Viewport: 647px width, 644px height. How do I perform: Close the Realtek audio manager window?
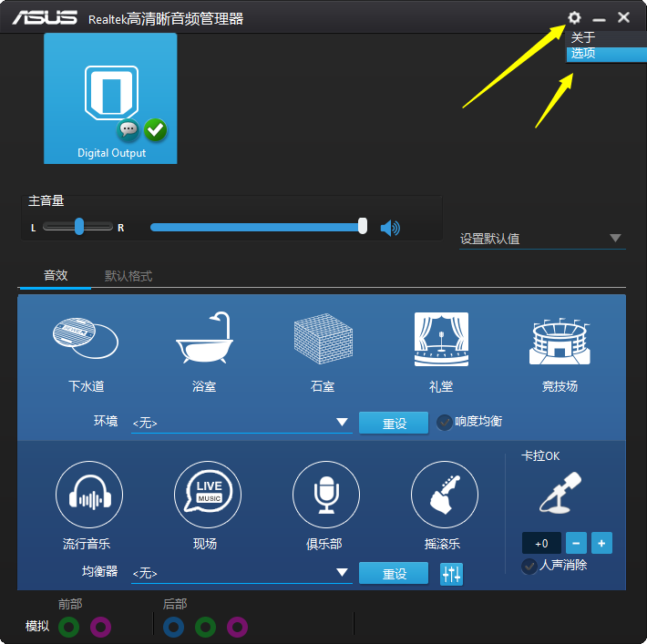(623, 17)
